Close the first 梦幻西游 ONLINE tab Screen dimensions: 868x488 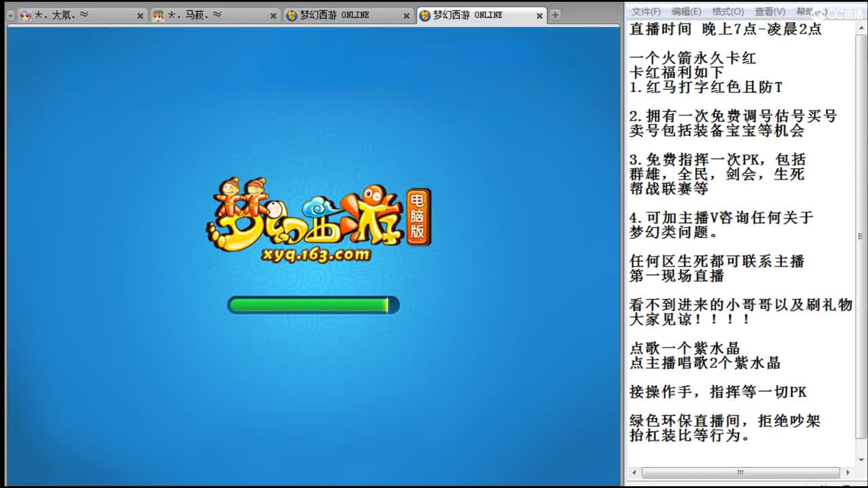pyautogui.click(x=406, y=16)
